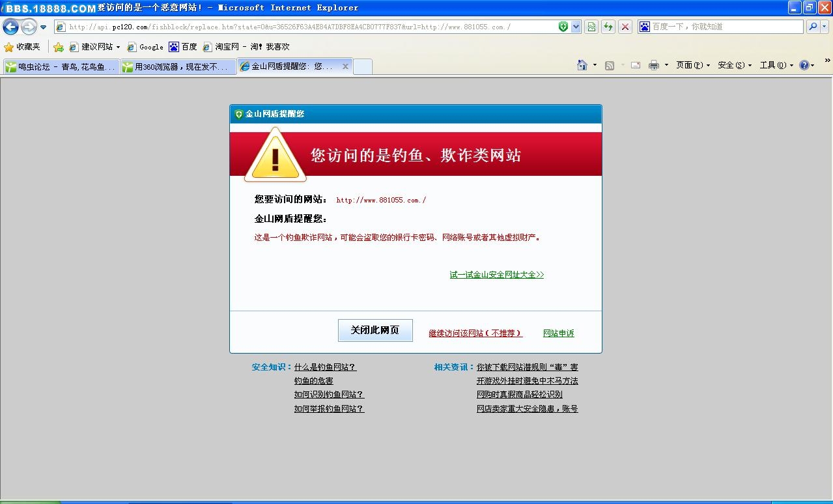Click the page icon left of URL
This screenshot has height=504, width=833.
61,27
